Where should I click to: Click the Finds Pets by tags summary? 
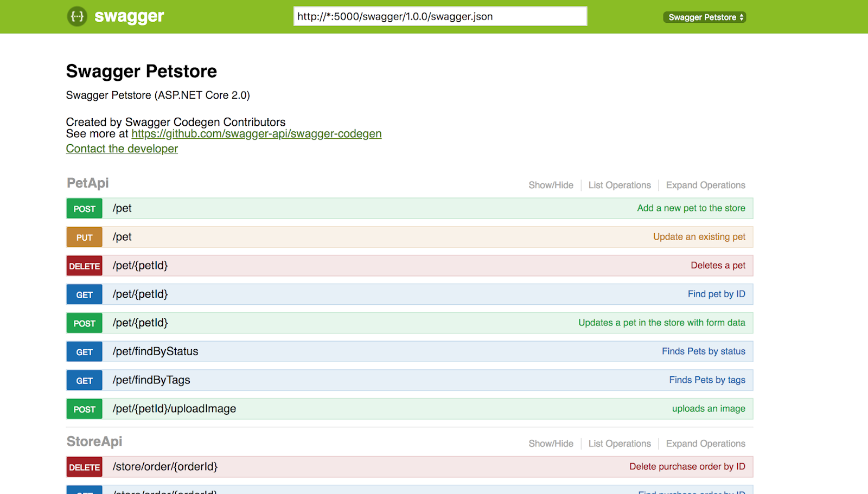pos(707,381)
